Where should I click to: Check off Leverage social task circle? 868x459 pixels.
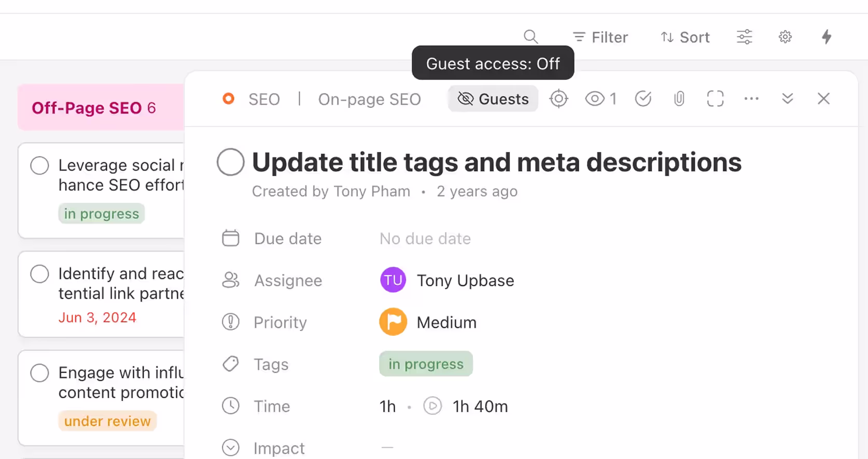tap(39, 166)
